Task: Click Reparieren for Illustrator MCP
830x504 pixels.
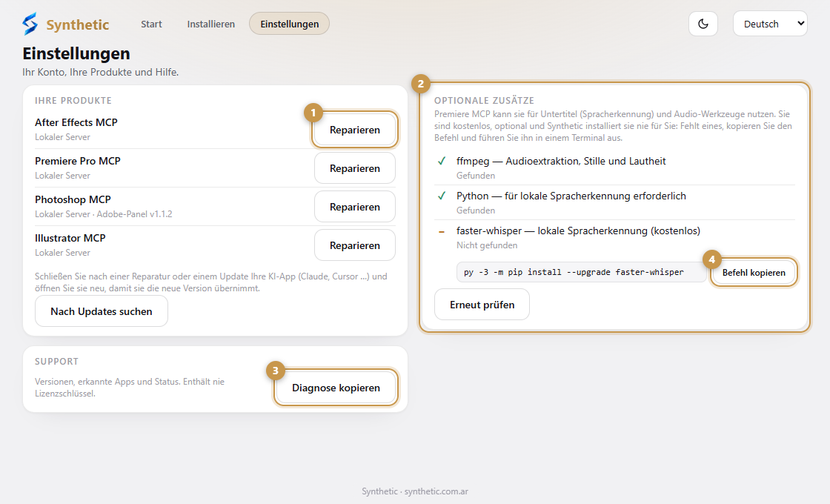Action: tap(355, 245)
